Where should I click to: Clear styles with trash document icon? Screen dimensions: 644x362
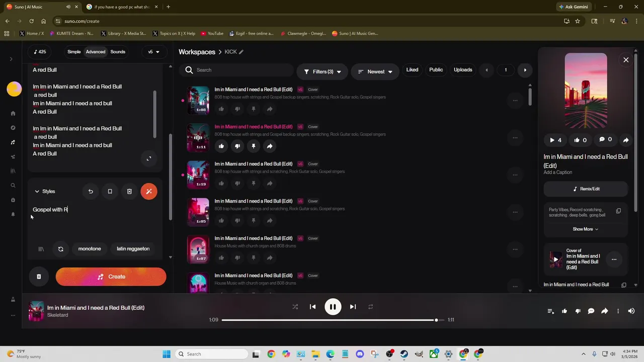pyautogui.click(x=129, y=192)
